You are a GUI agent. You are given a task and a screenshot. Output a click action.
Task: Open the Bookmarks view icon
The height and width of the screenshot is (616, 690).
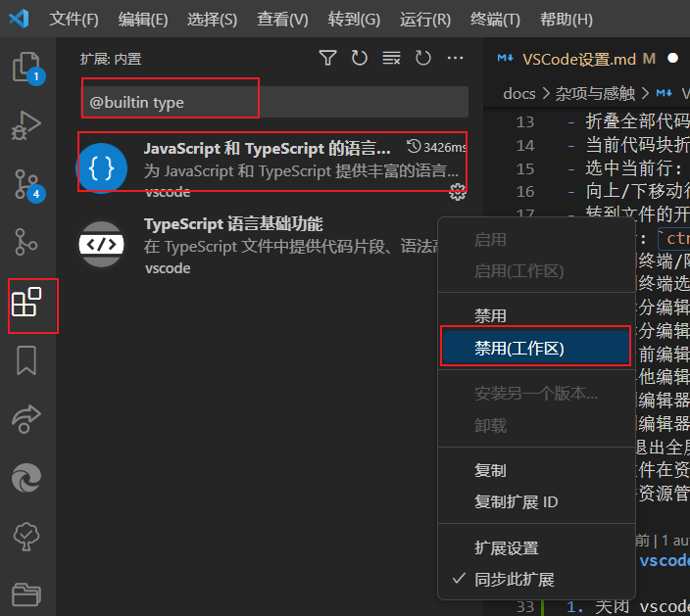(x=26, y=361)
